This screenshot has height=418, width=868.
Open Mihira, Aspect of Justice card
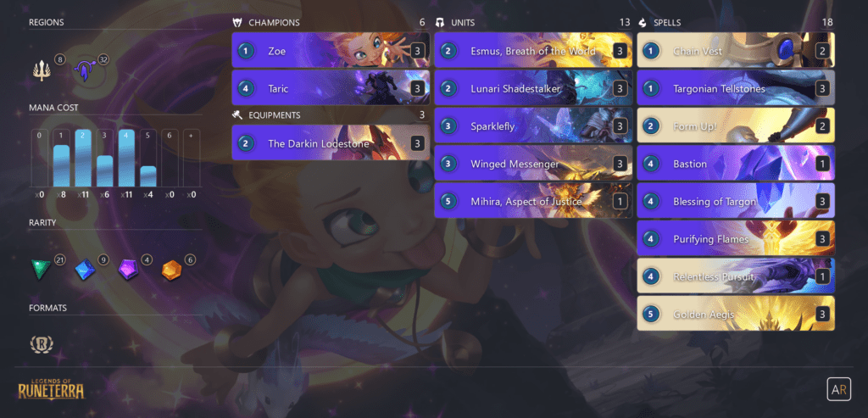pyautogui.click(x=533, y=202)
